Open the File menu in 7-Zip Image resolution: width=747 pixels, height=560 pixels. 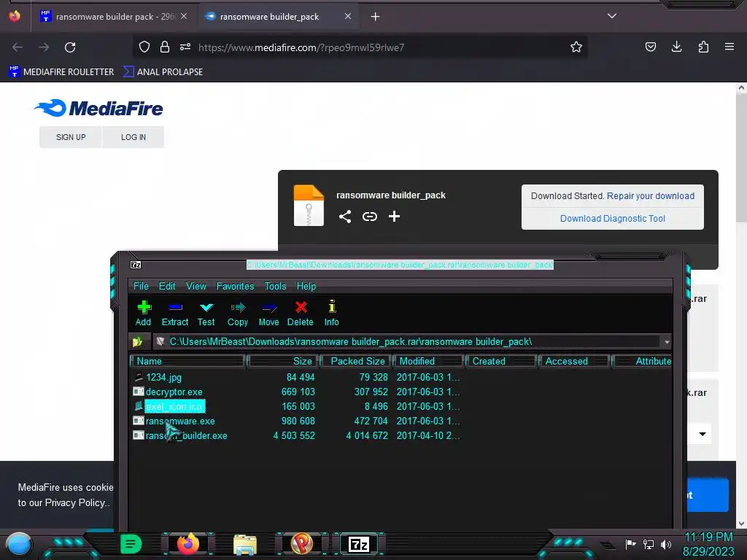(141, 286)
